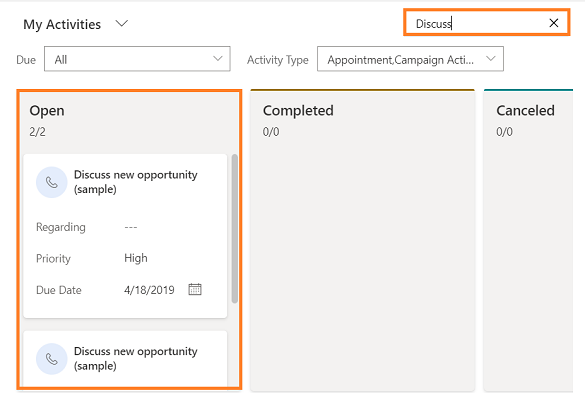Click the Regarding field label
The height and width of the screenshot is (393, 585).
click(61, 227)
